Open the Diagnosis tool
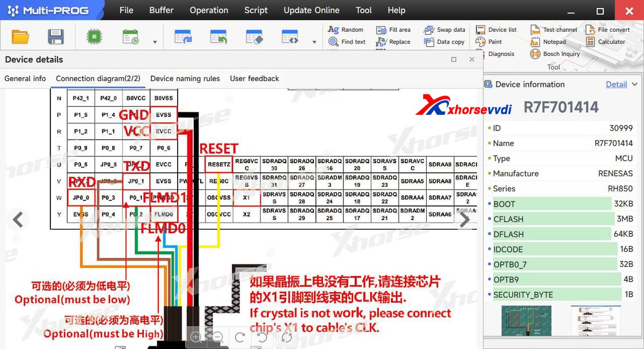 click(x=495, y=54)
